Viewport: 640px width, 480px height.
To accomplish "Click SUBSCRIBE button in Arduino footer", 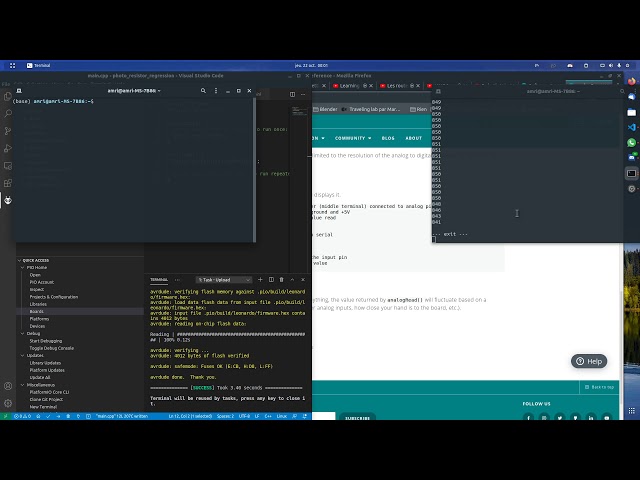I will click(357, 417).
